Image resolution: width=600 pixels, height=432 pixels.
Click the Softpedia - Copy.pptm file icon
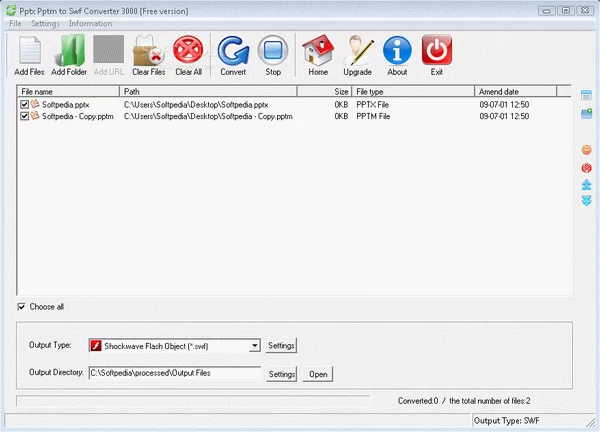[x=35, y=116]
